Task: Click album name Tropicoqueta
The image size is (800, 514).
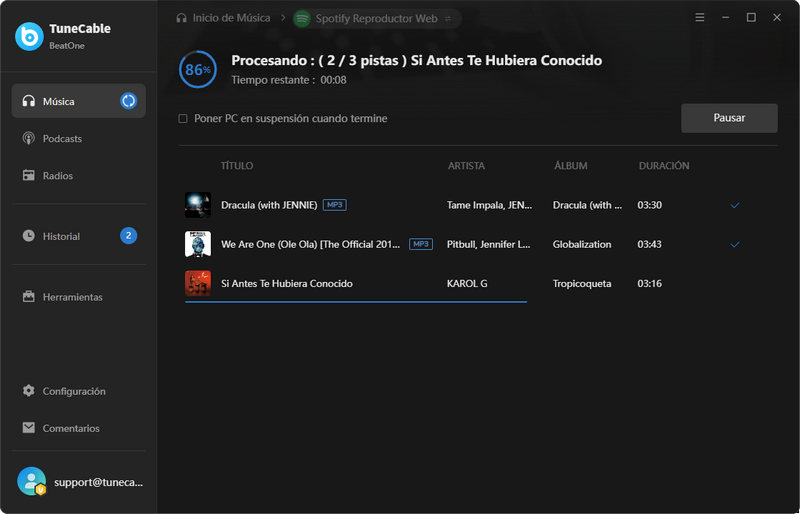Action: 582,284
